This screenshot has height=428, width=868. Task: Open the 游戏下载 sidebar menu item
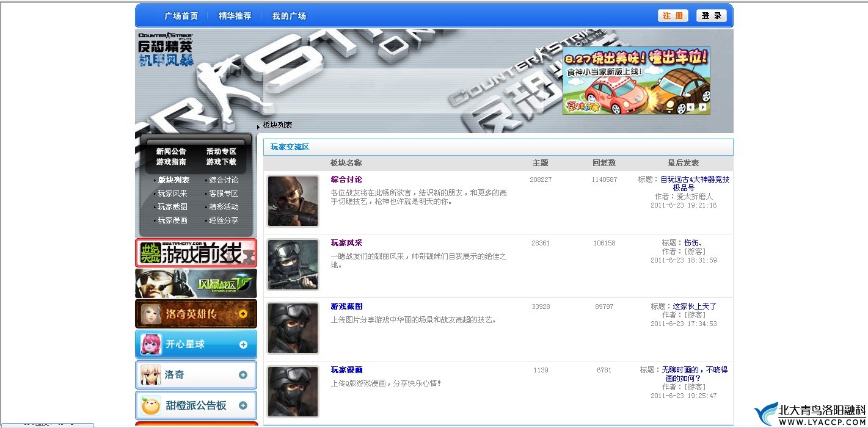point(221,162)
